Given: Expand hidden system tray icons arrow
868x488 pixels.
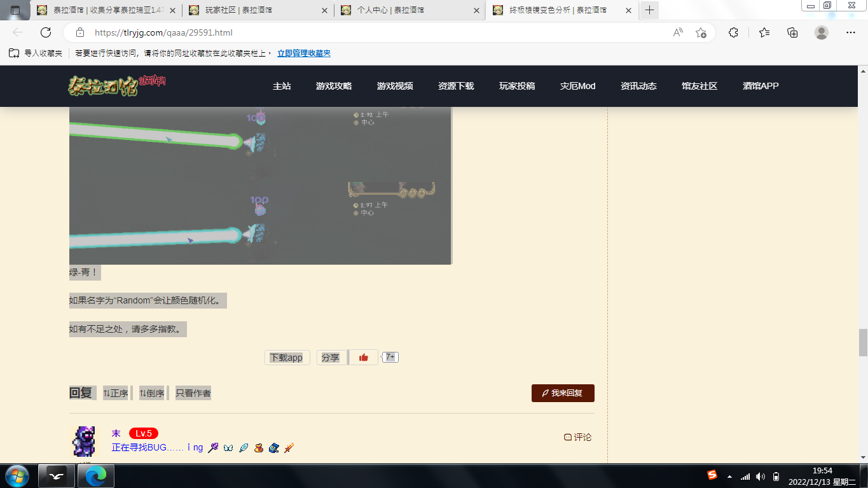Looking at the screenshot, I should 729,476.
